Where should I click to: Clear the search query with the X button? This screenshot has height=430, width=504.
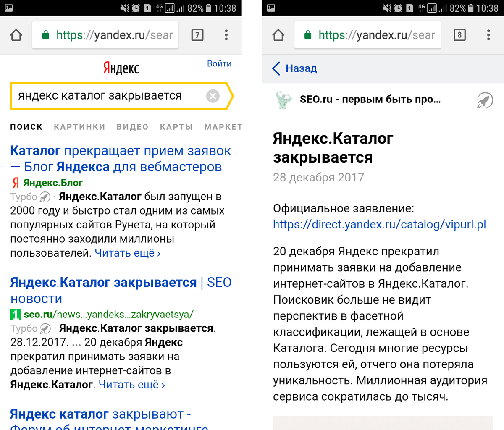213,96
